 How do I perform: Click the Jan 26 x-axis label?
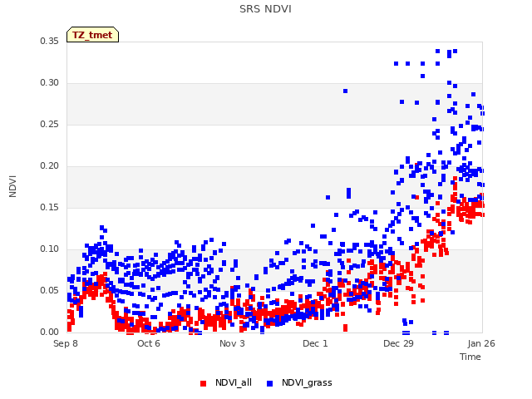pos(481,343)
